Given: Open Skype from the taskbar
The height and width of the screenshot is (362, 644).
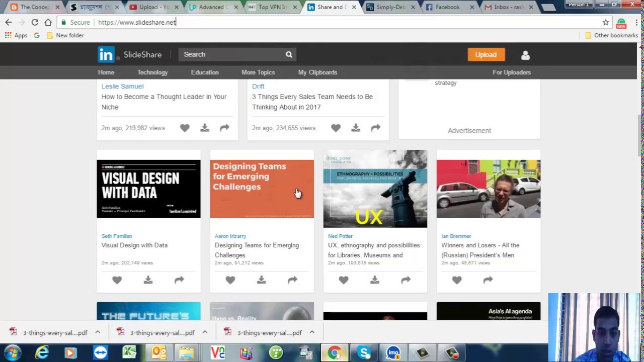Looking at the screenshot, I should (364, 352).
